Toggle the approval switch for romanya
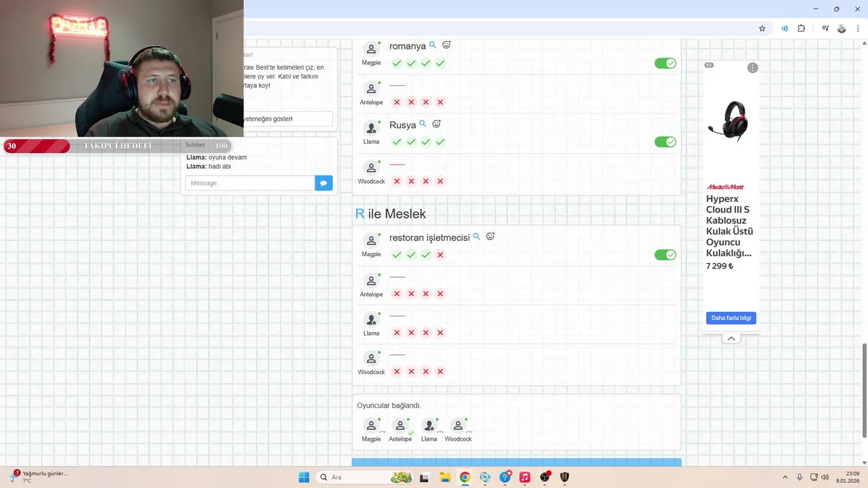The height and width of the screenshot is (488, 868). [665, 63]
